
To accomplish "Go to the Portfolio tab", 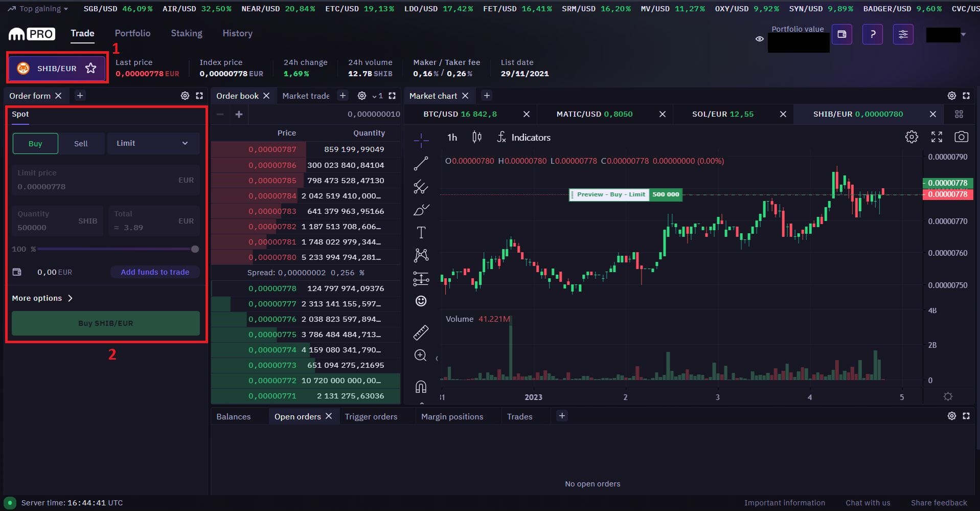I will pos(132,33).
